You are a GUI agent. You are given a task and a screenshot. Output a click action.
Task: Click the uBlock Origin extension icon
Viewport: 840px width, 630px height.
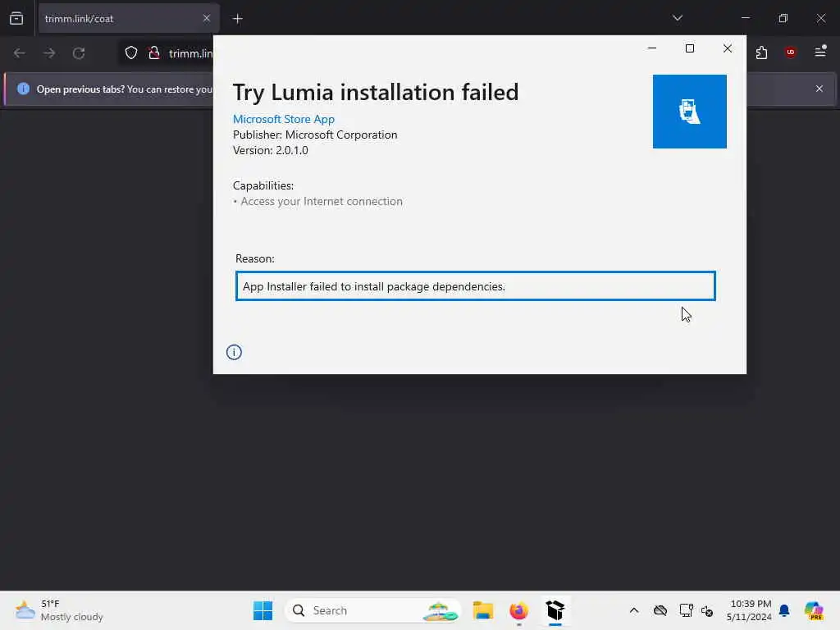click(x=790, y=52)
